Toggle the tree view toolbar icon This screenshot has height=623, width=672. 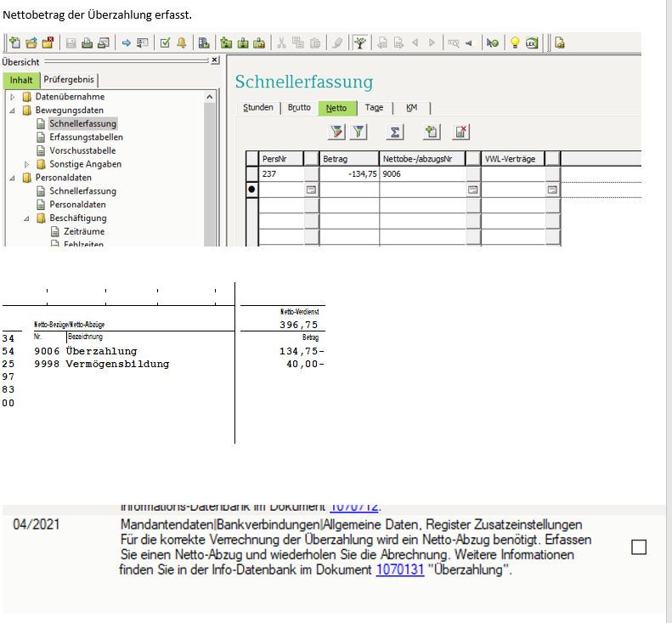tap(360, 42)
